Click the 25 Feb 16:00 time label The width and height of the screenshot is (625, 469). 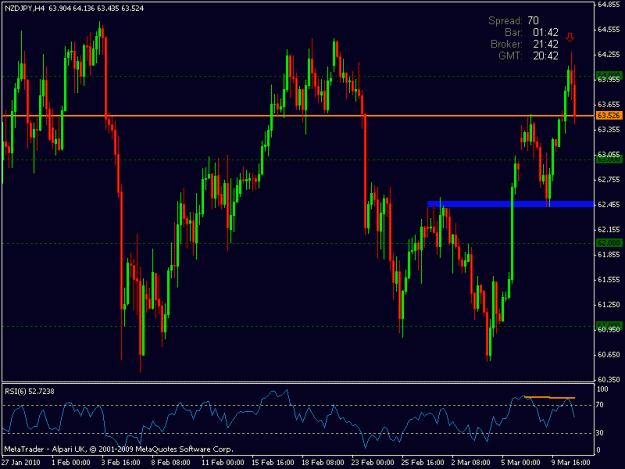click(x=423, y=462)
